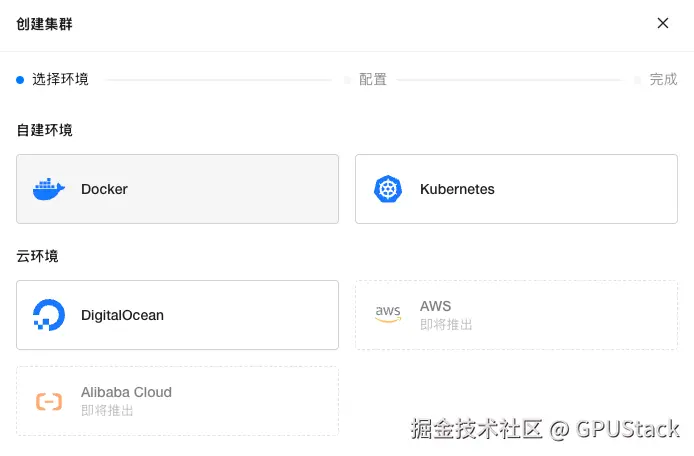Click the 云环境 section heading

point(37,256)
